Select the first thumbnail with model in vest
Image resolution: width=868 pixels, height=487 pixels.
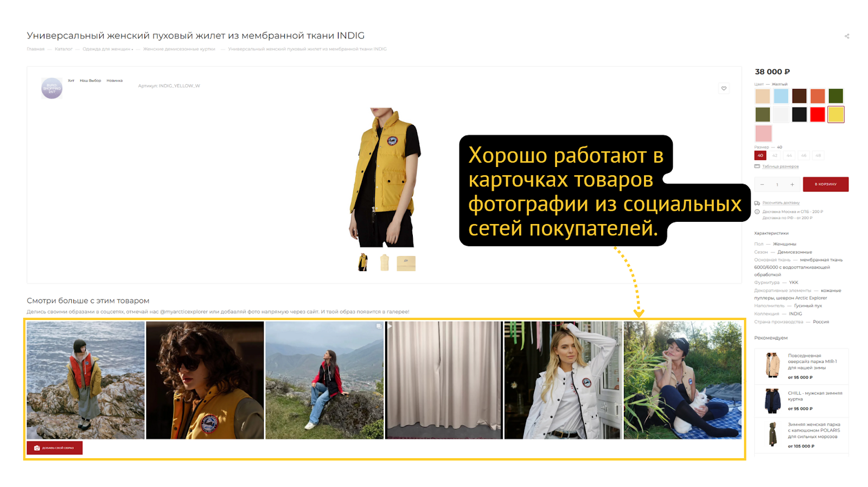(x=363, y=262)
